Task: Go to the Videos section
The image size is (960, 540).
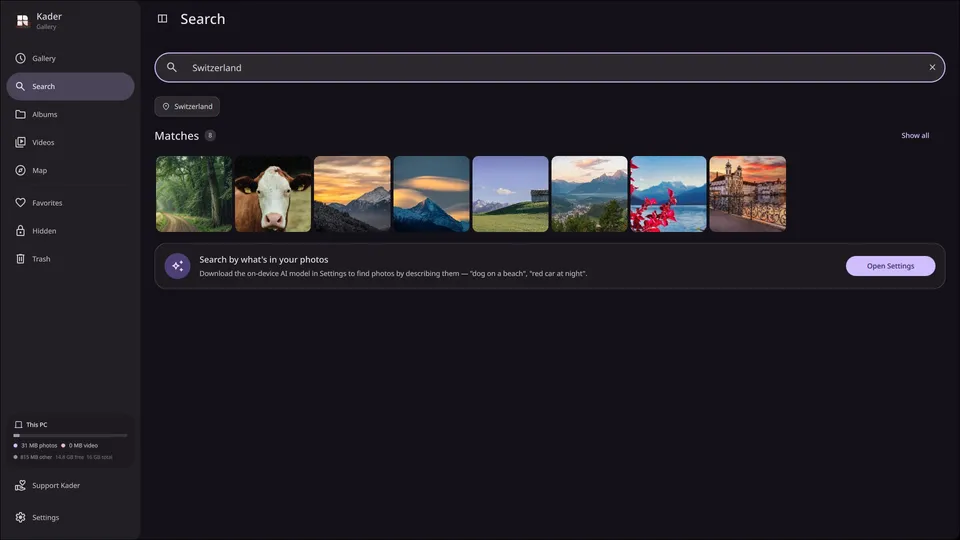Action: [70, 142]
